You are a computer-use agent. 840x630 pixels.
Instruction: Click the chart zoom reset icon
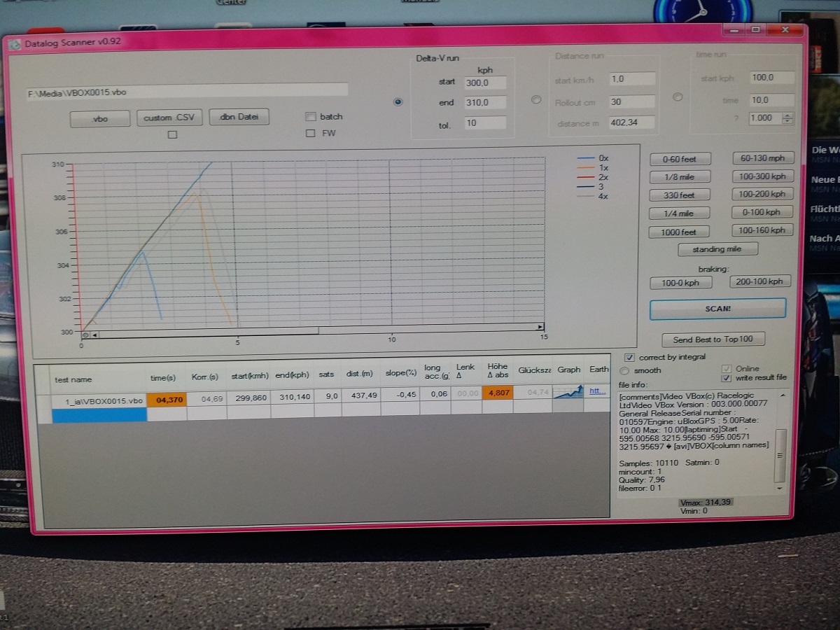point(86,335)
